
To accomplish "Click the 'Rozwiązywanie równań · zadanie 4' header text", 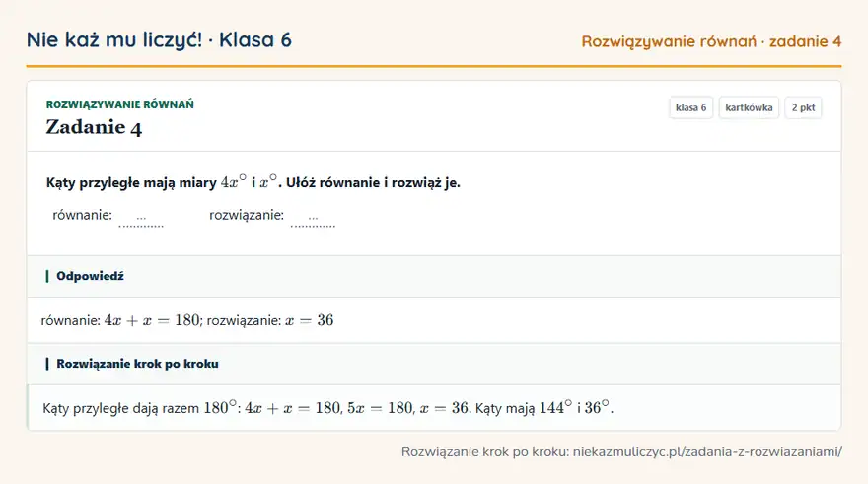I will click(711, 41).
